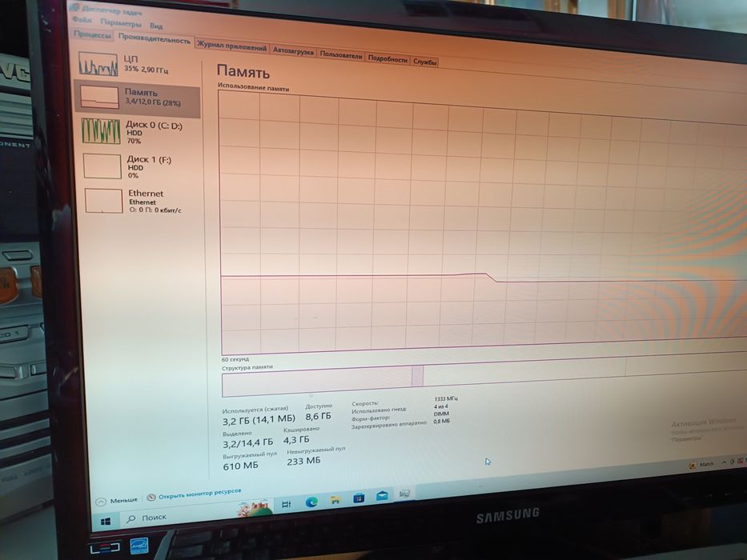Switch to the Службы tab

425,62
